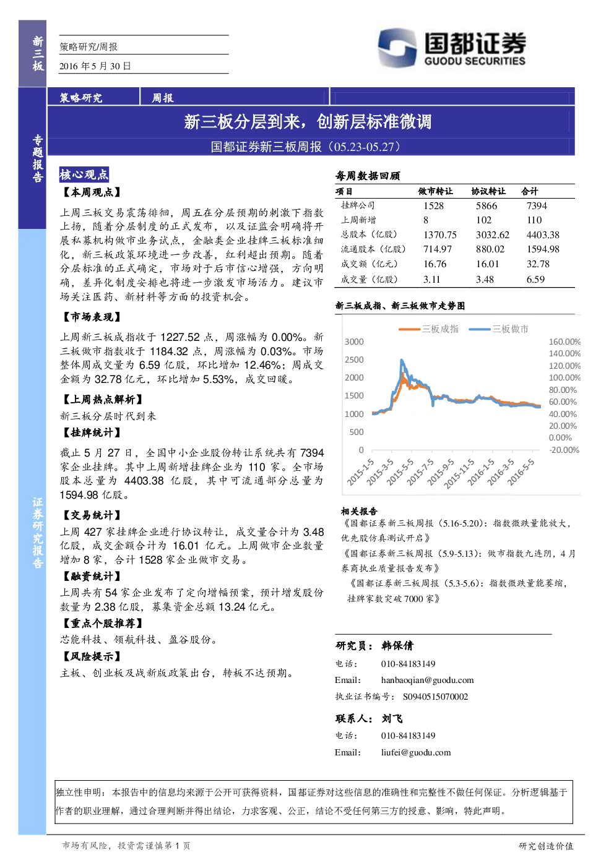614x868 pixels.
Task: Click the 上周新增 row label
Action: tap(358, 220)
